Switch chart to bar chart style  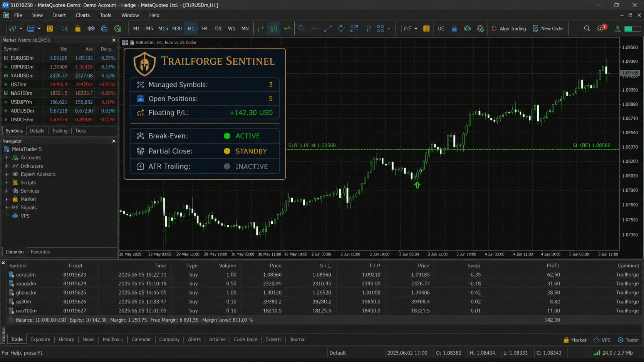coord(261,28)
